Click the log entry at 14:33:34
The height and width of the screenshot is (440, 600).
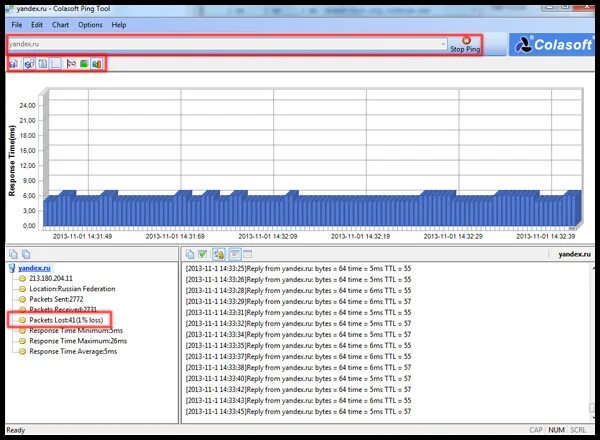pos(298,334)
